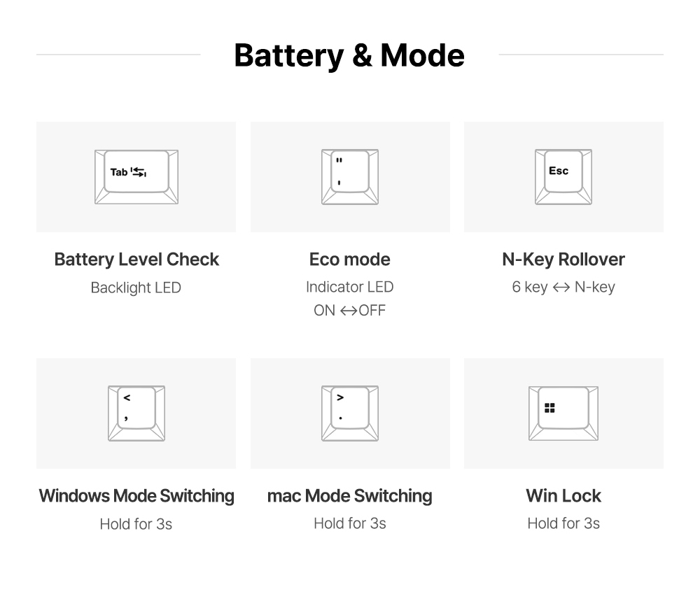The height and width of the screenshot is (594, 700).
Task: Click the Win Lock heading
Action: tap(563, 496)
